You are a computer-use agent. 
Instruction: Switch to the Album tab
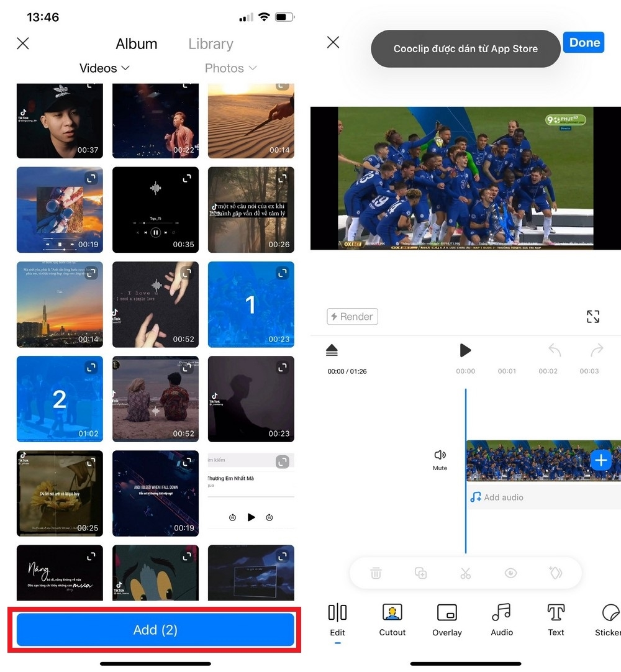[136, 43]
